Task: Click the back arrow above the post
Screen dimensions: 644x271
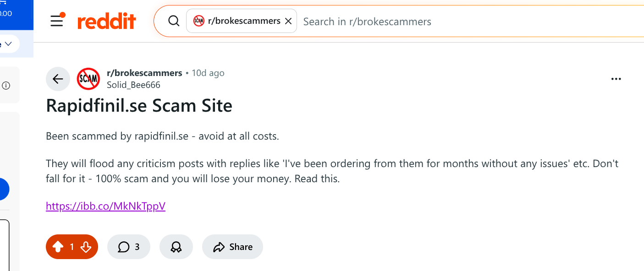Action: pyautogui.click(x=58, y=78)
